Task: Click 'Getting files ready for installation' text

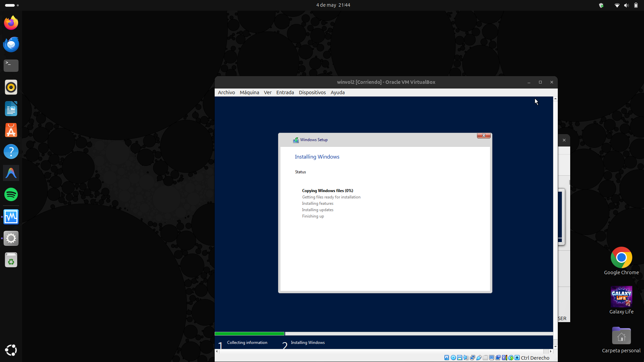Action: coord(331,197)
